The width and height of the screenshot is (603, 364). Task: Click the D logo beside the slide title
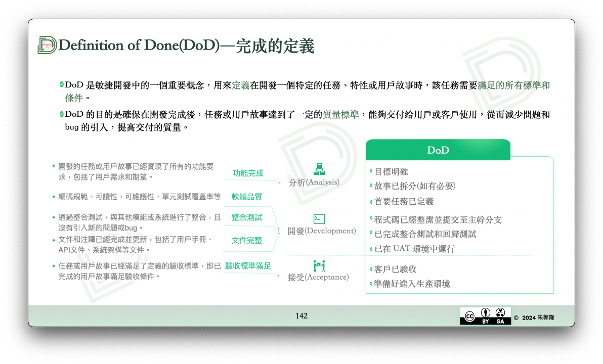click(x=47, y=45)
